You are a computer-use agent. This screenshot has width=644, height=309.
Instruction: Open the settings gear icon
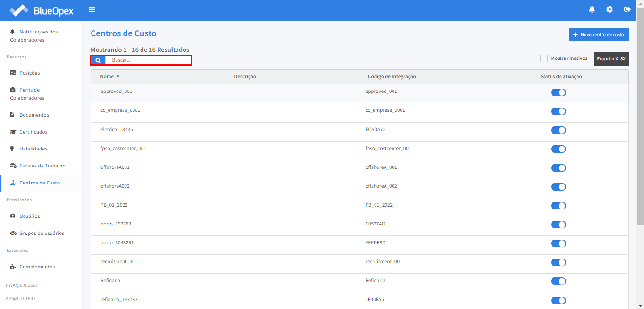tap(610, 9)
